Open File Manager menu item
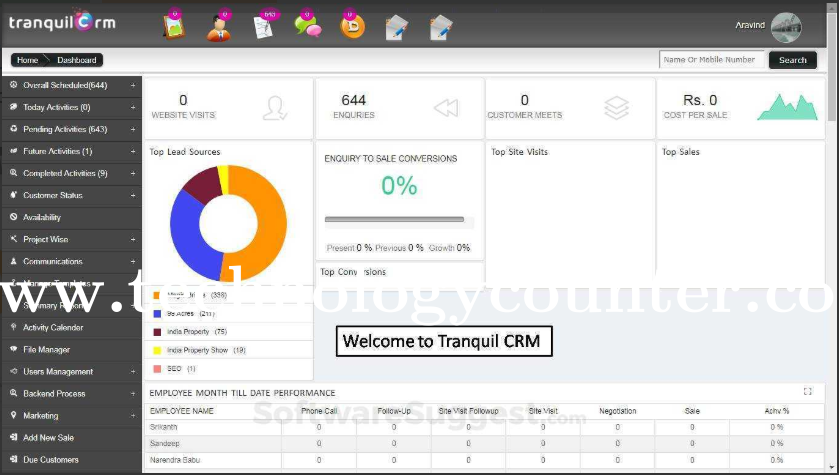Viewport: 839px width, 475px height. click(x=72, y=349)
